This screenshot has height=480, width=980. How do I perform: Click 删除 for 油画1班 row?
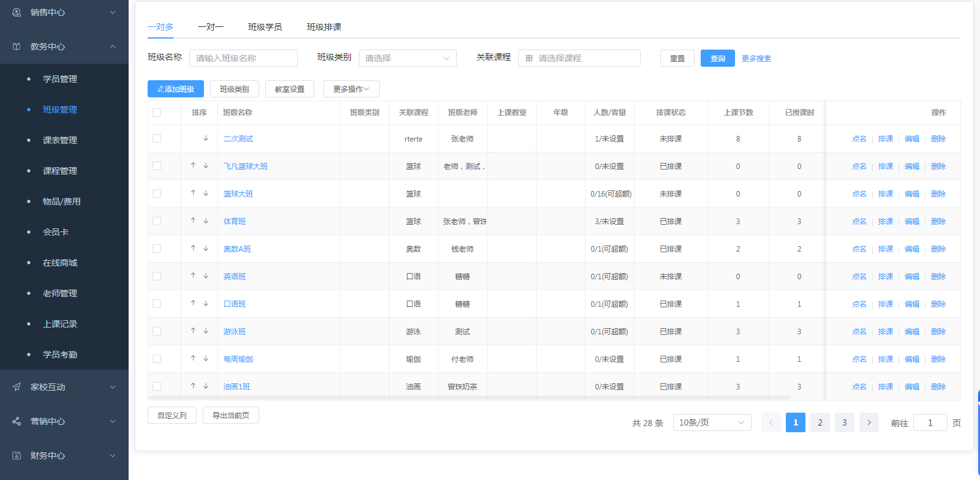(x=938, y=387)
